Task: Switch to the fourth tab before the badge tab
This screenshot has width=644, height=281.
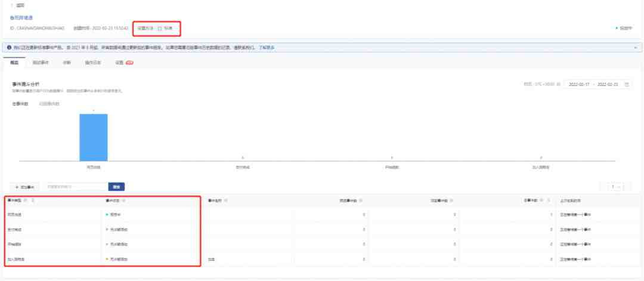Action: tap(93, 63)
